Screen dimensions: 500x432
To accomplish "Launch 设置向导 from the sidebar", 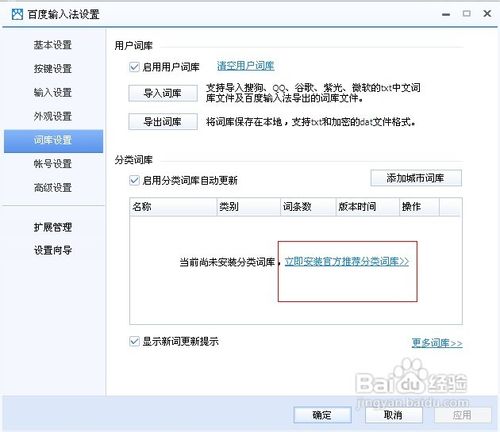I will (53, 250).
